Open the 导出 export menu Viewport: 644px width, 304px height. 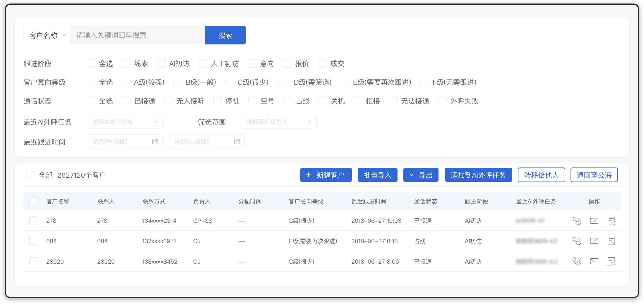[421, 175]
